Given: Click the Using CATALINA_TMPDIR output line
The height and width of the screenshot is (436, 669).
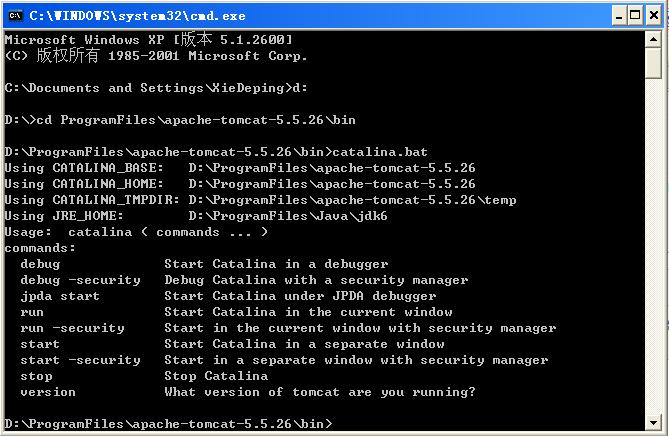Looking at the screenshot, I should tap(260, 200).
